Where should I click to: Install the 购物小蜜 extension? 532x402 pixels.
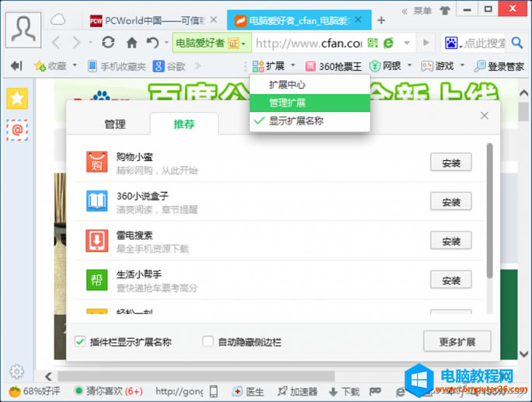[x=450, y=163]
